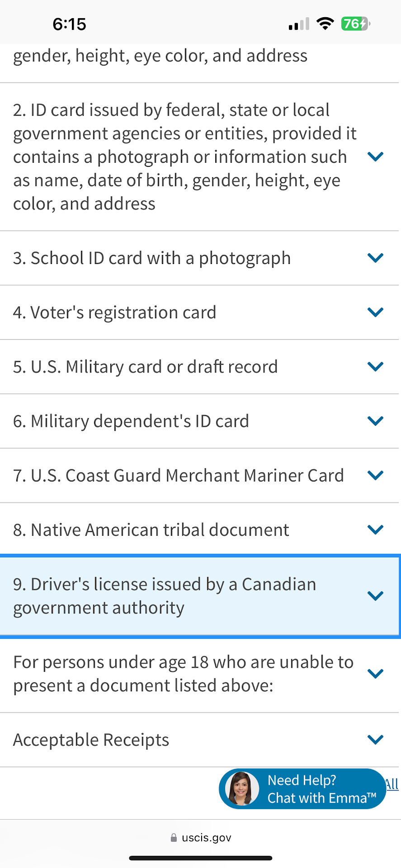Viewport: 401px width, 868px height.
Task: Click the partially hidden All link
Action: coord(392,784)
